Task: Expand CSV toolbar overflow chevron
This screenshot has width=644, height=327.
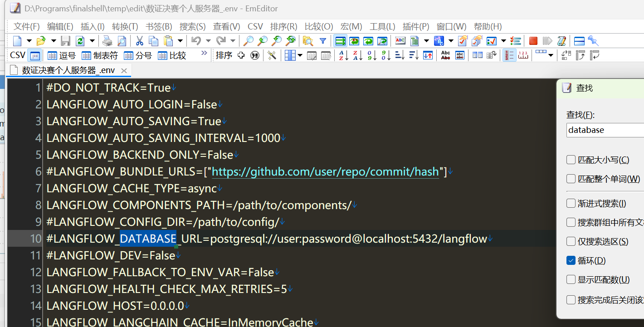Action: [204, 54]
